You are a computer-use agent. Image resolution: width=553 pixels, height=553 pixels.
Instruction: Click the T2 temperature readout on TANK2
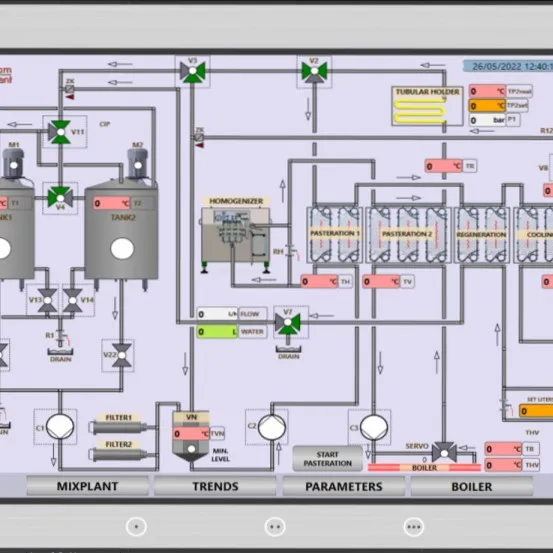click(112, 203)
